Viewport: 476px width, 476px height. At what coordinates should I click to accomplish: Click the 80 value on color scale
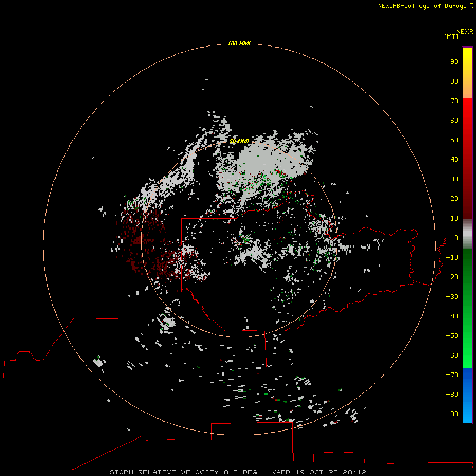(454, 81)
